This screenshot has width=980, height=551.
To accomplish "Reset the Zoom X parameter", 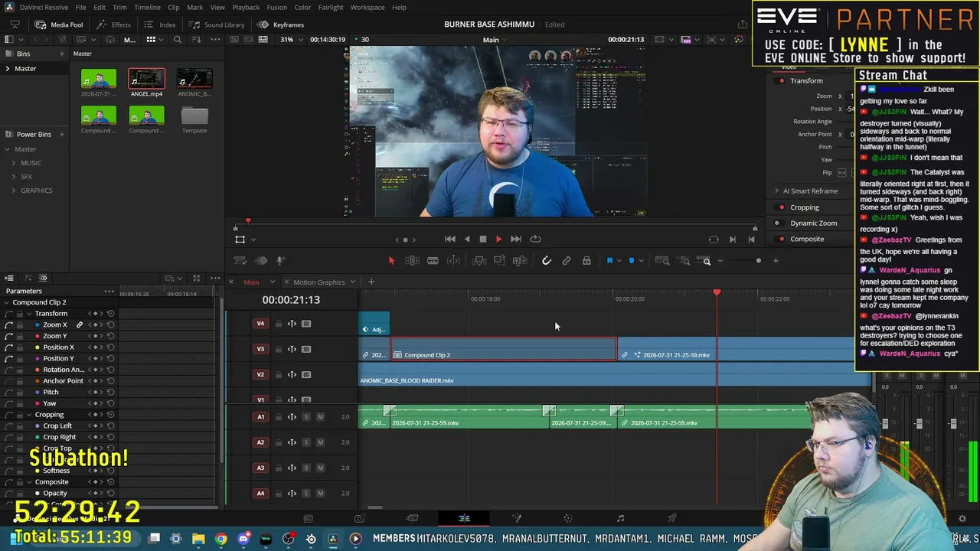I will point(111,325).
